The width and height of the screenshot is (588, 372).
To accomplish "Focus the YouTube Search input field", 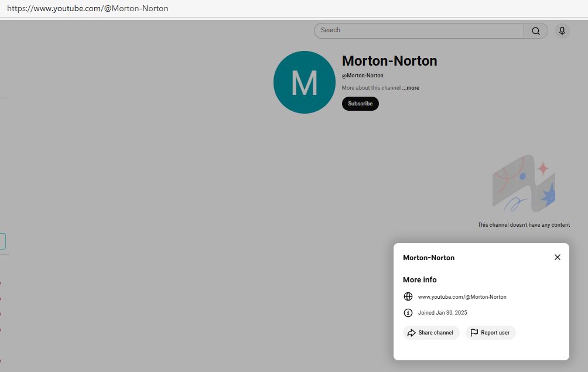I will (419, 30).
